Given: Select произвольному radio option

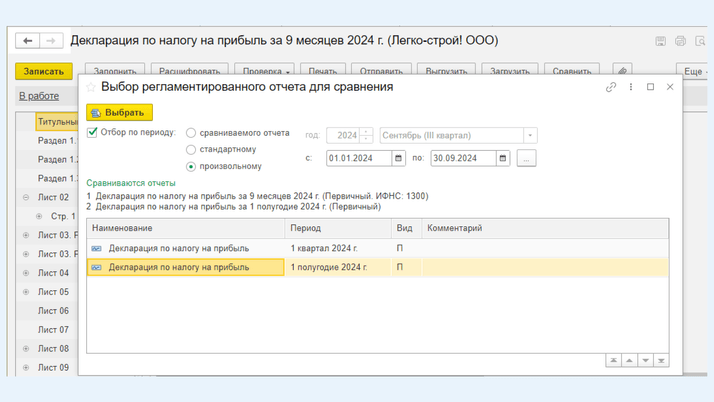Looking at the screenshot, I should (191, 167).
